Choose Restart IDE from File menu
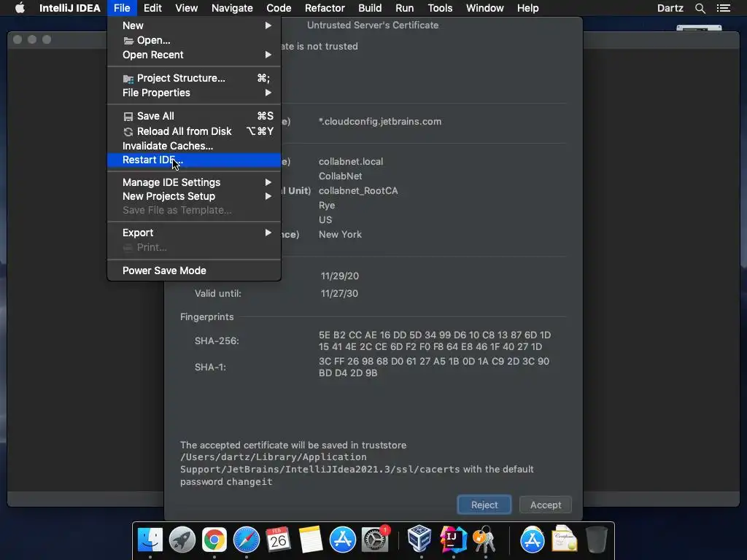The height and width of the screenshot is (560, 747). 194,160
